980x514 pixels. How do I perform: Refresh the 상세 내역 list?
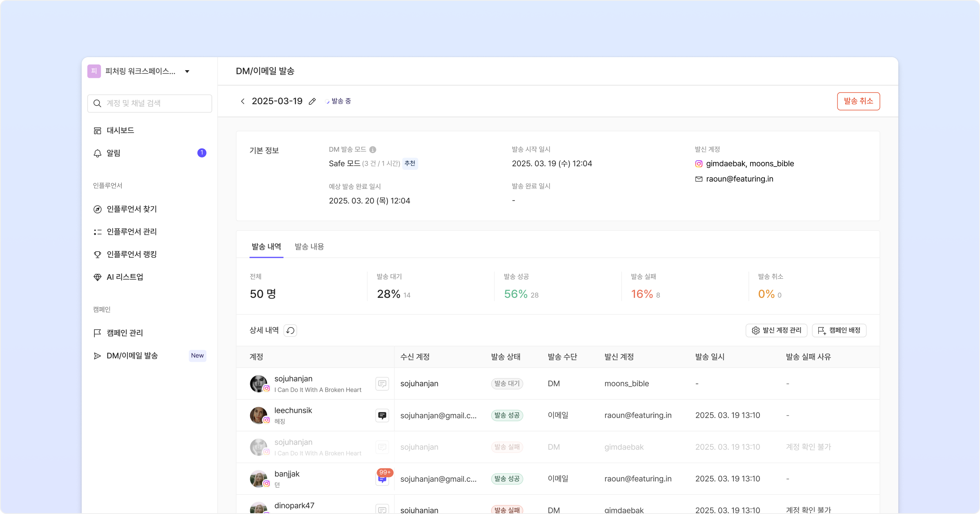click(x=290, y=330)
